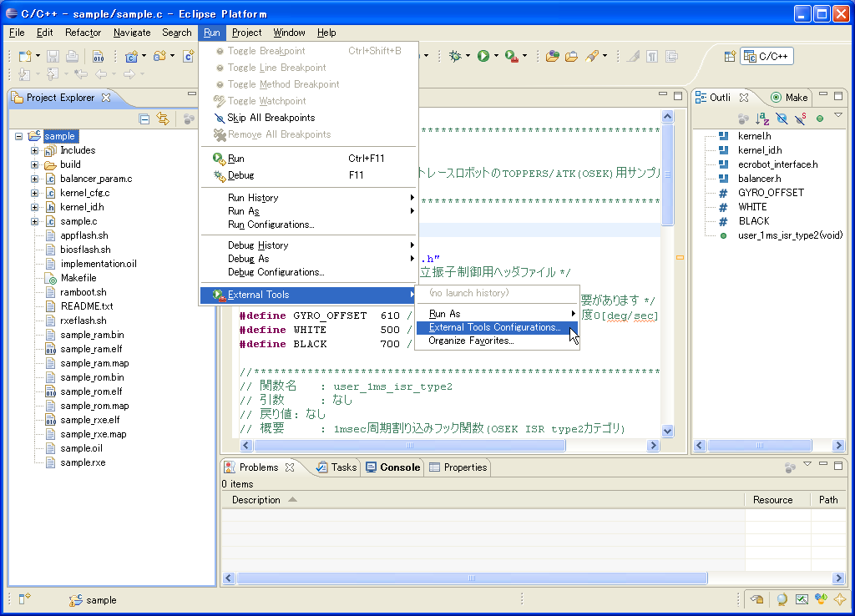Open Run As submenu under External Tools
Screen dimensions: 855x616
[497, 314]
